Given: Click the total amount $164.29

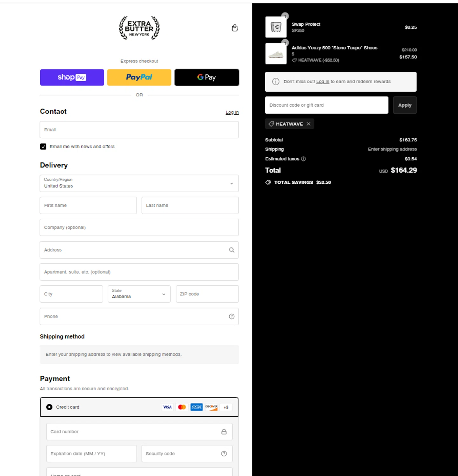Looking at the screenshot, I should tap(404, 170).
